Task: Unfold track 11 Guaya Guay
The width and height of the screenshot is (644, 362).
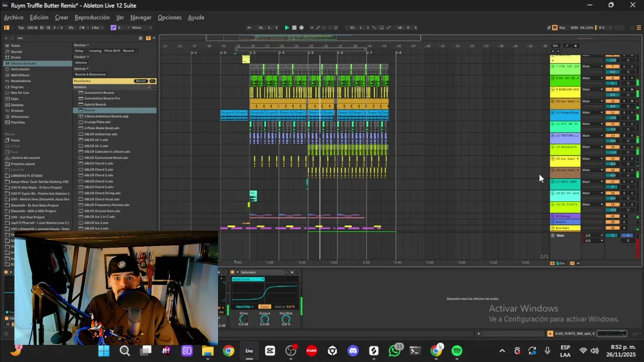Action: pos(553,113)
